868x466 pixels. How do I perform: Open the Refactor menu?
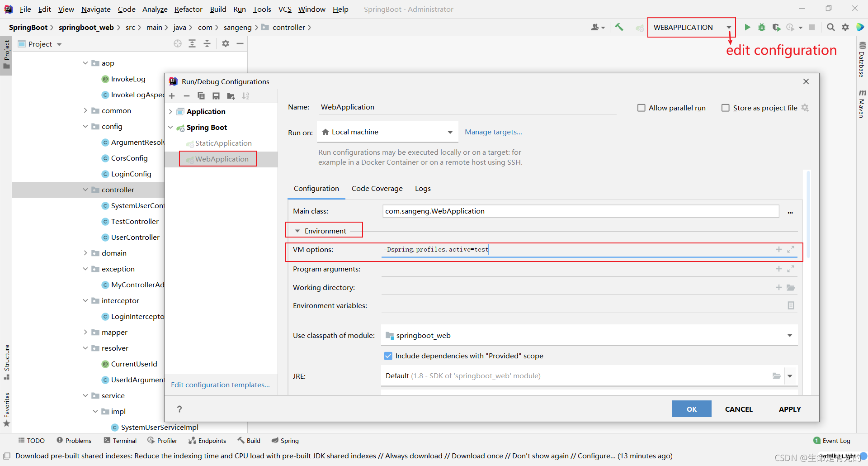pos(188,9)
